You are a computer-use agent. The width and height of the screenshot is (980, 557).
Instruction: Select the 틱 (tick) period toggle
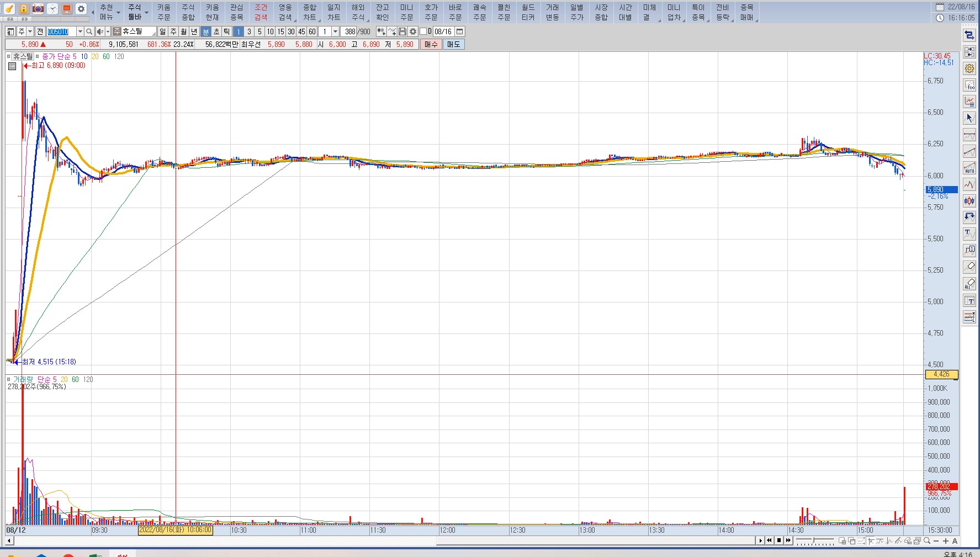click(x=226, y=31)
